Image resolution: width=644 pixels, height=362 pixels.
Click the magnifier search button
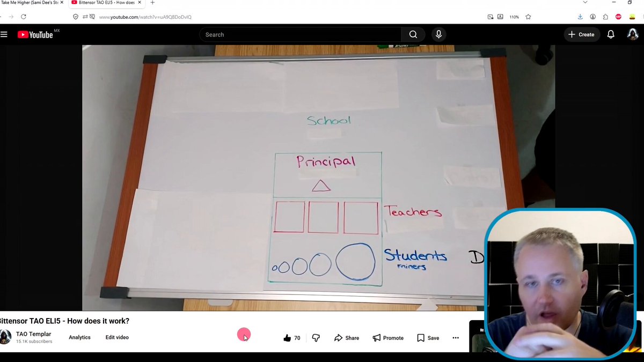(x=413, y=34)
